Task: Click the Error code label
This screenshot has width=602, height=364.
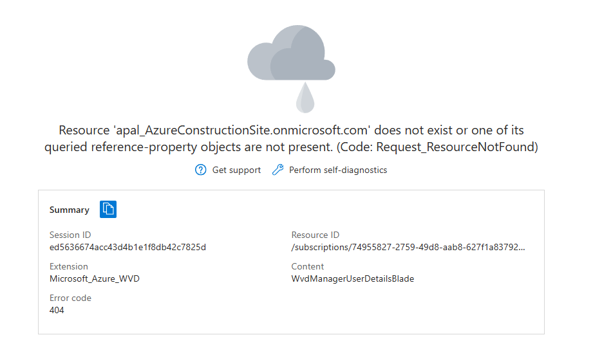Action: [x=70, y=298]
